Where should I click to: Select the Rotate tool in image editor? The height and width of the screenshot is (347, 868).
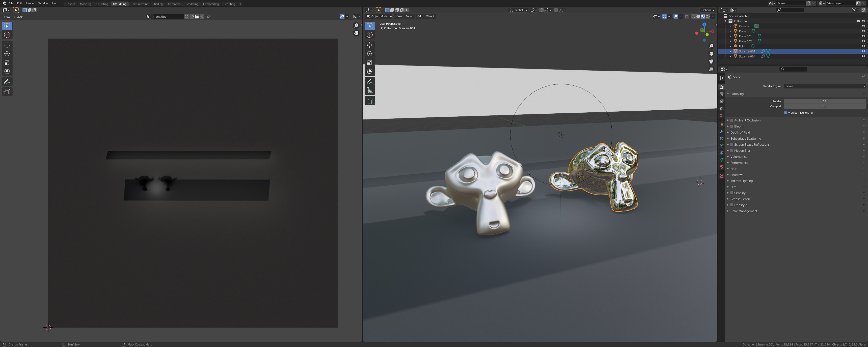pos(7,54)
